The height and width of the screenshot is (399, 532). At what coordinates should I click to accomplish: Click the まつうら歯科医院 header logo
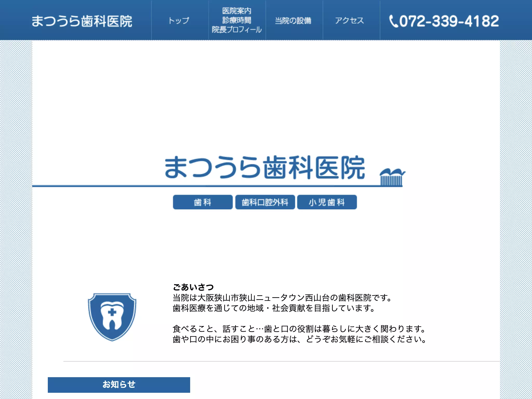(82, 21)
